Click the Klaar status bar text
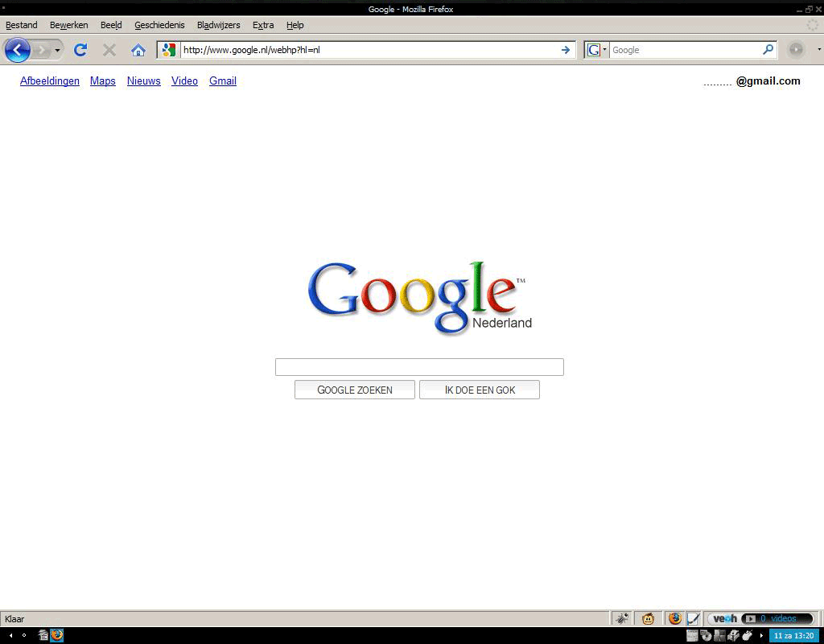This screenshot has height=644, width=824. [x=14, y=619]
